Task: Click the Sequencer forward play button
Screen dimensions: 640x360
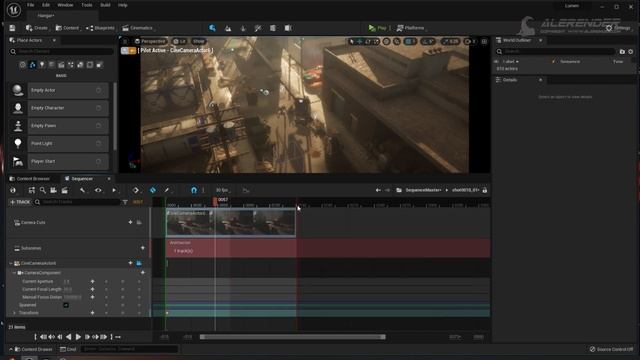Action: (78, 337)
